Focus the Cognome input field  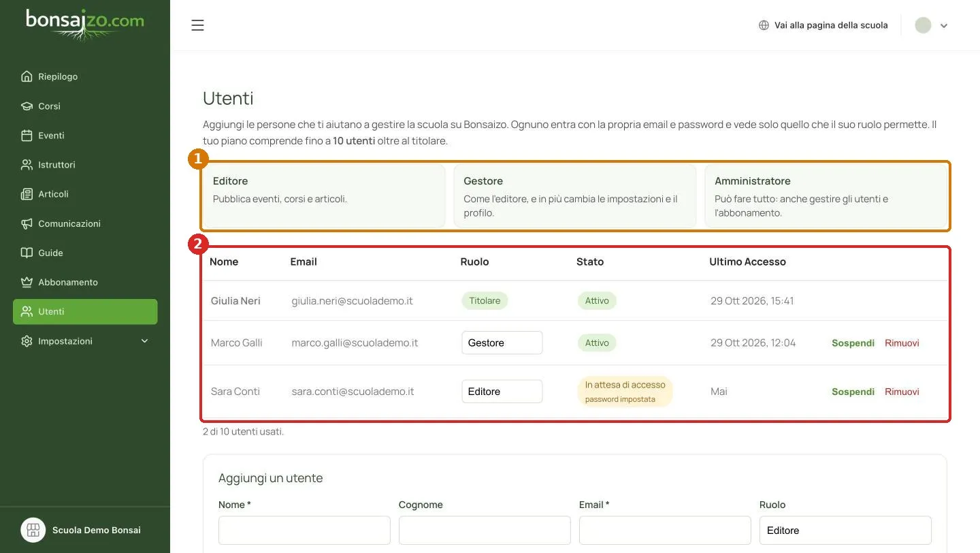point(485,531)
